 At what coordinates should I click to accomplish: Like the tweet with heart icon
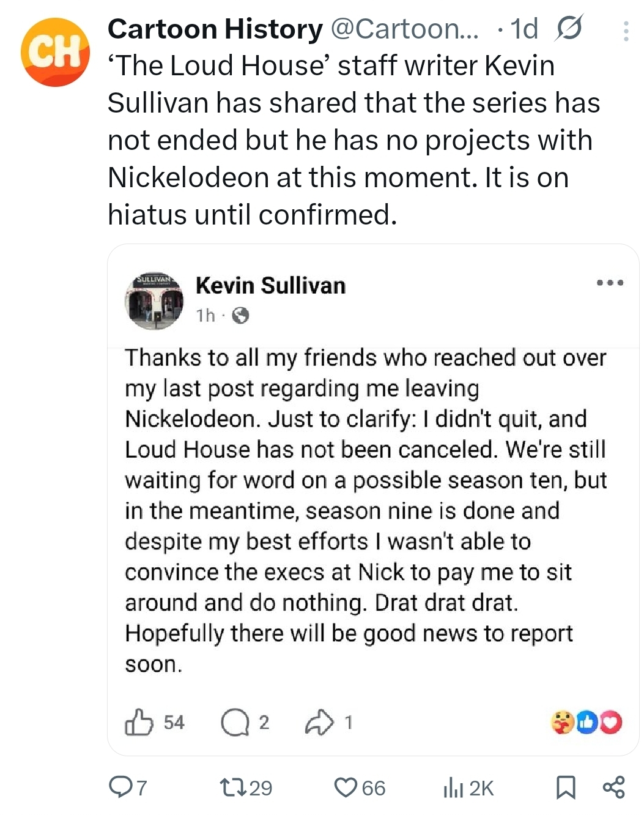pyautogui.click(x=346, y=787)
